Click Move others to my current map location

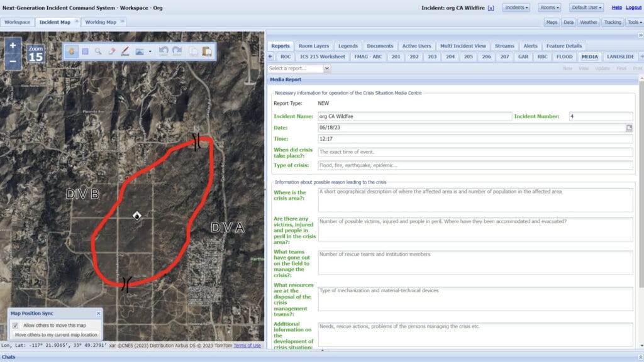56,335
